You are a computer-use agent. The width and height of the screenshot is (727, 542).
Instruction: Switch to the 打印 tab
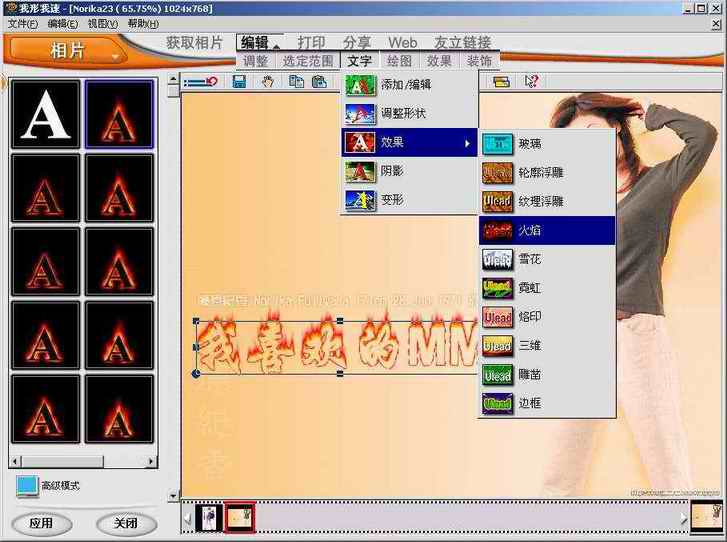pos(311,43)
